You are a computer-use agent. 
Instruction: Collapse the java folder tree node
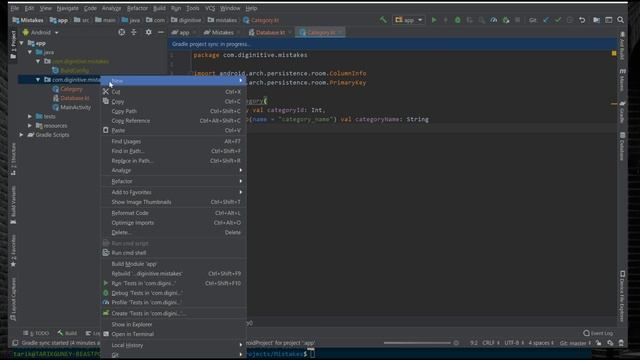coord(30,52)
